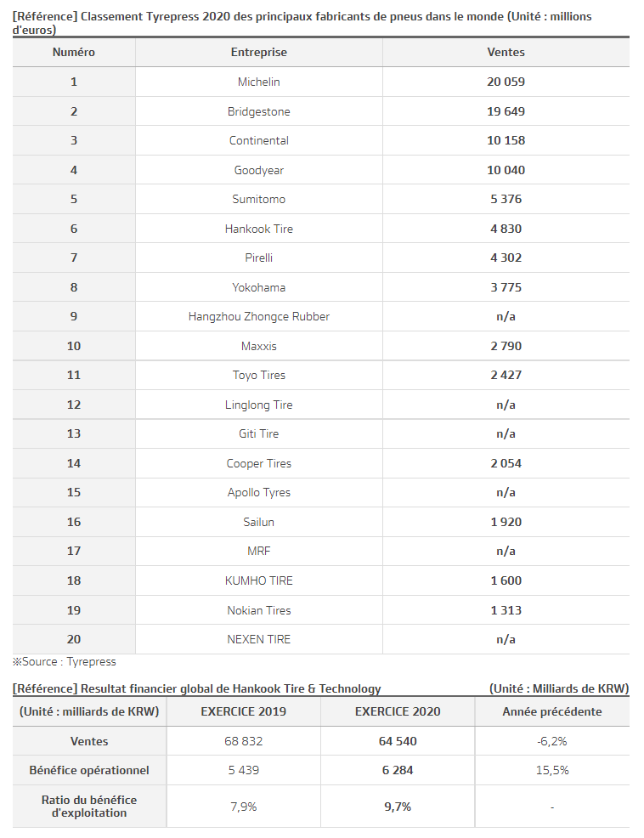Click the Source : Tyrepress footnote
Screen dimensions: 644x838
(65, 661)
